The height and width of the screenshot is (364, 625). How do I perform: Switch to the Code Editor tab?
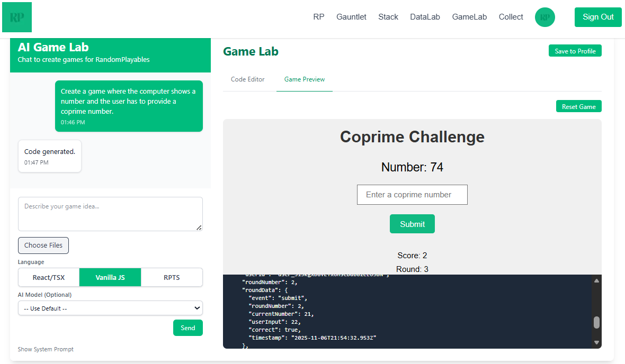pyautogui.click(x=247, y=79)
